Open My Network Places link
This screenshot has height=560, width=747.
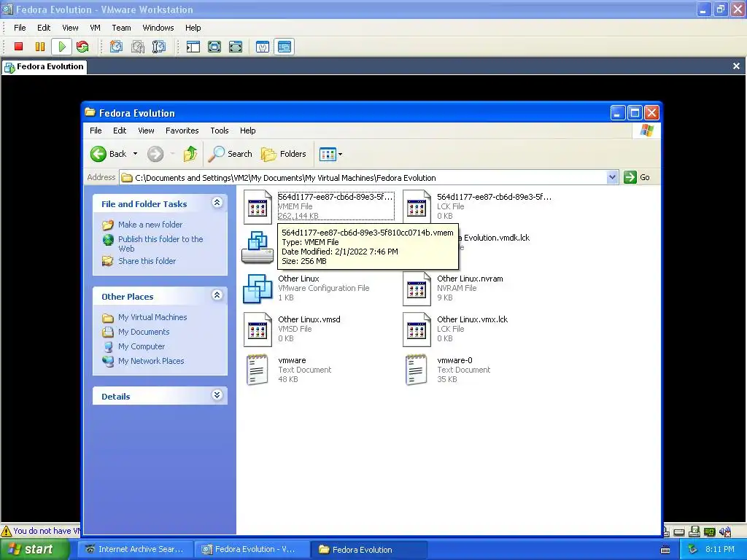click(x=151, y=361)
